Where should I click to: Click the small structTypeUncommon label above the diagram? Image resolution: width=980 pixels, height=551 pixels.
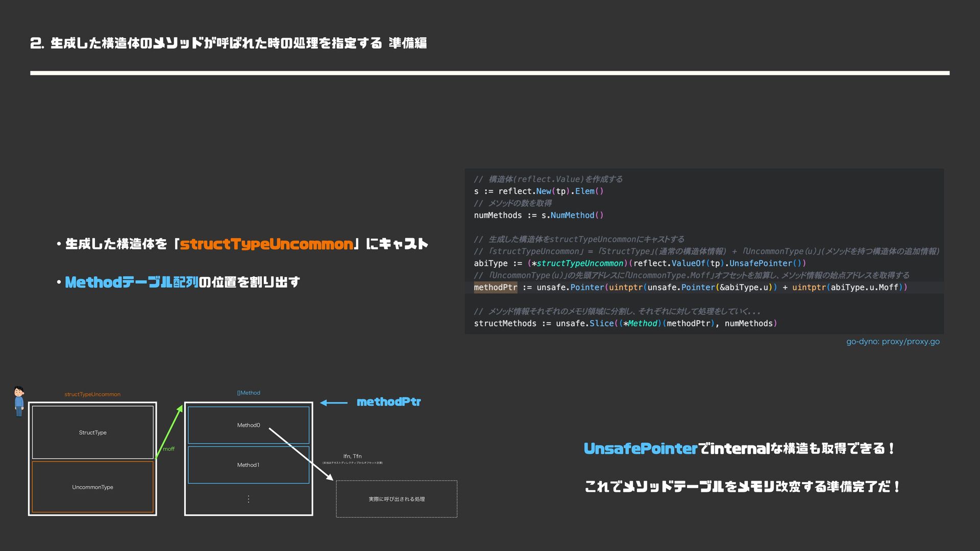pyautogui.click(x=92, y=394)
